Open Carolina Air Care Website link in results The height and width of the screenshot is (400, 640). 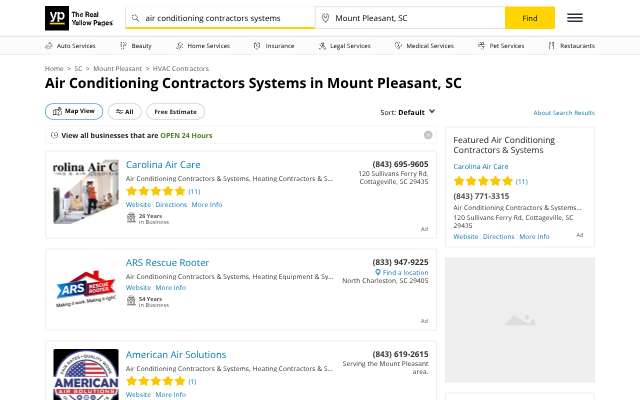(138, 204)
